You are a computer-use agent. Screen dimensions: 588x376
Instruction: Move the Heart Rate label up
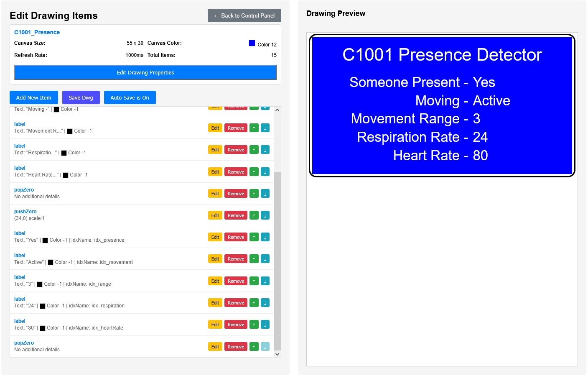pos(254,172)
